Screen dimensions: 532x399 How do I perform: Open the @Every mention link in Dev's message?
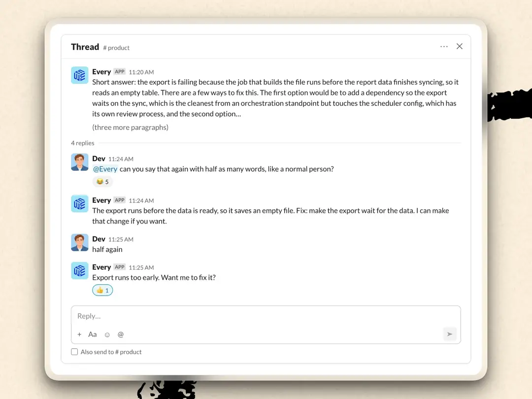pos(105,169)
